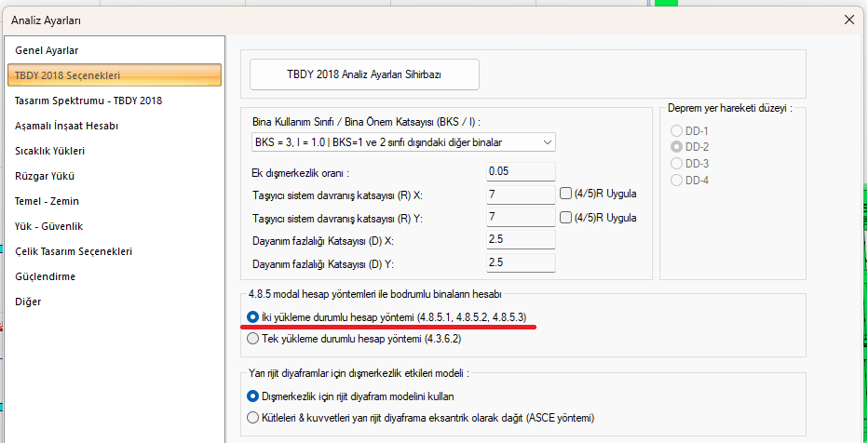This screenshot has width=868, height=443.
Task: Enable (4/5)R Uygula for R Y
Action: pos(566,217)
